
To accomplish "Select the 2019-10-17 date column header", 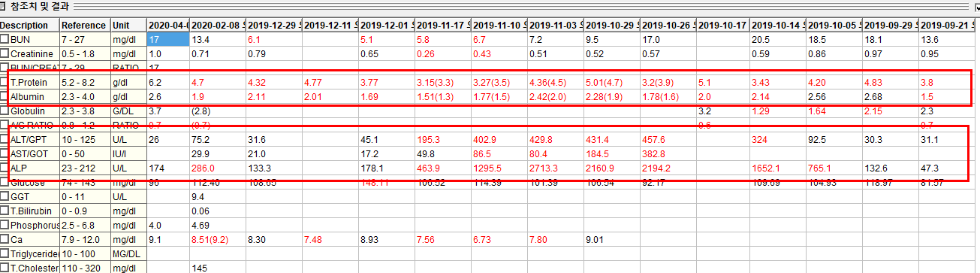I will click(x=723, y=25).
